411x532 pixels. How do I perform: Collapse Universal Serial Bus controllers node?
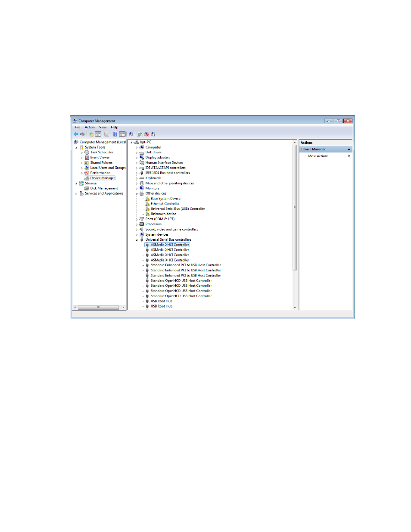(137, 240)
